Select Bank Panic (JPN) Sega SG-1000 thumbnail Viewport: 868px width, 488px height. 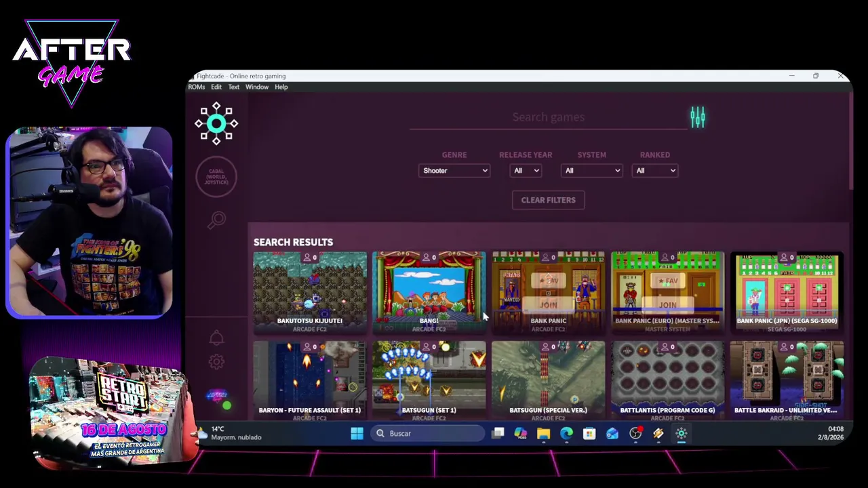coord(787,293)
